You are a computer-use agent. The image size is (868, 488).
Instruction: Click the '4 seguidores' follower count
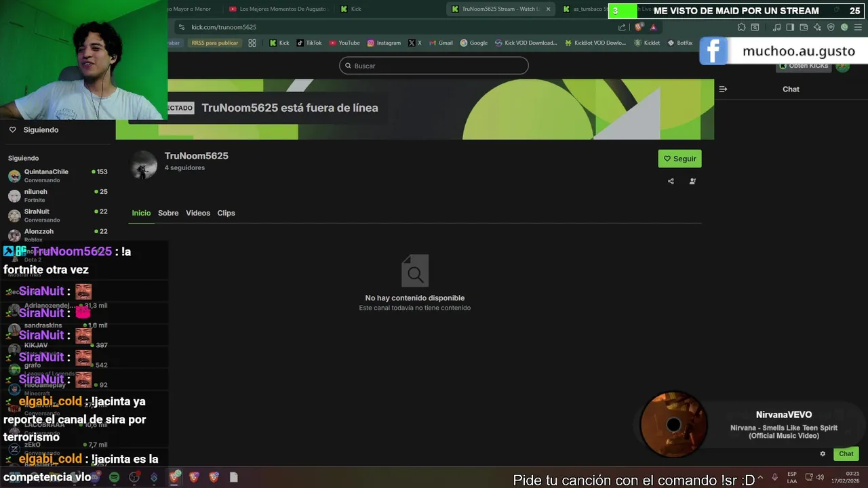coord(184,167)
